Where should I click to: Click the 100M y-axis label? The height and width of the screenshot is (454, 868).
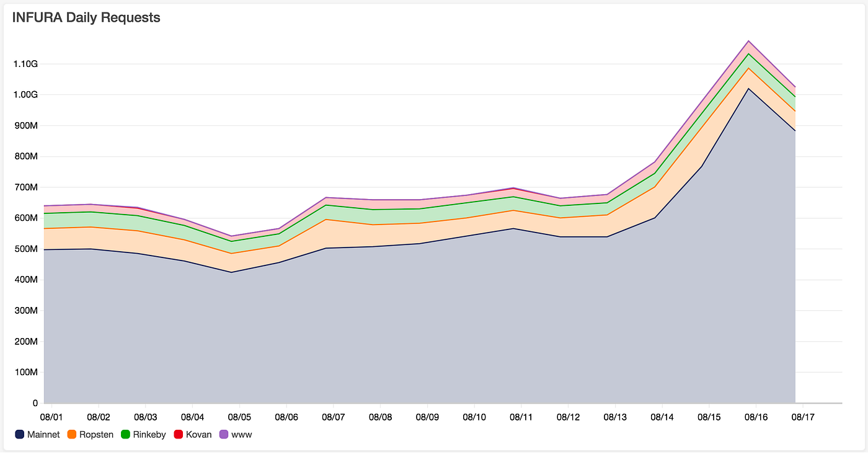[27, 372]
